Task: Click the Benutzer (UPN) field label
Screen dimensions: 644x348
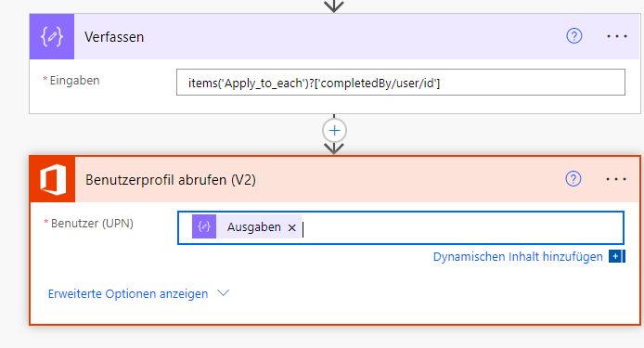Action: [92, 224]
